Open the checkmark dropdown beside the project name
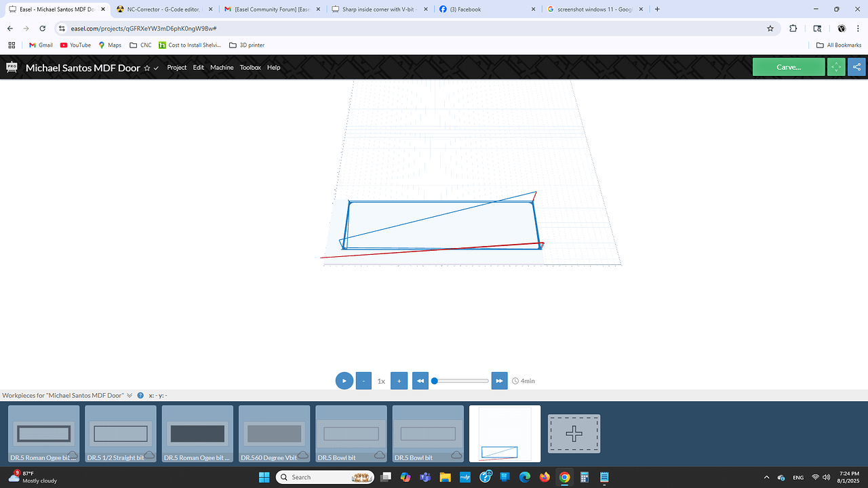The width and height of the screenshot is (868, 488). [157, 68]
